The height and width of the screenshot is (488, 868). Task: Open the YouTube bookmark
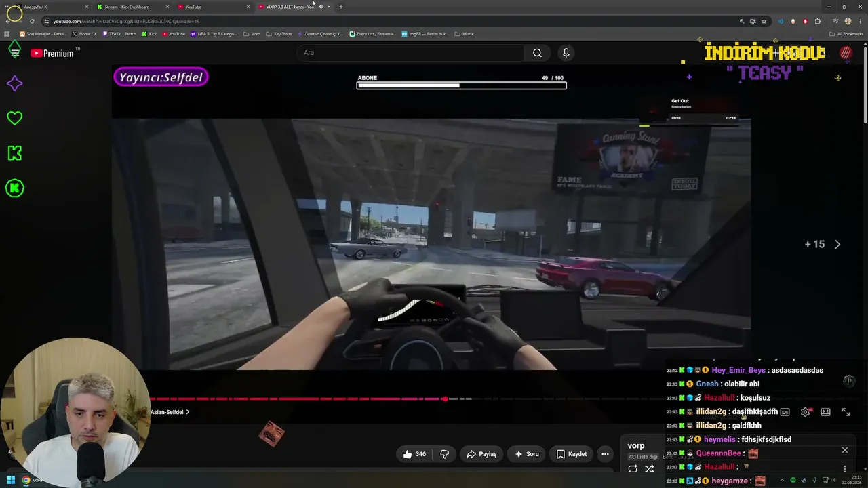pyautogui.click(x=174, y=34)
